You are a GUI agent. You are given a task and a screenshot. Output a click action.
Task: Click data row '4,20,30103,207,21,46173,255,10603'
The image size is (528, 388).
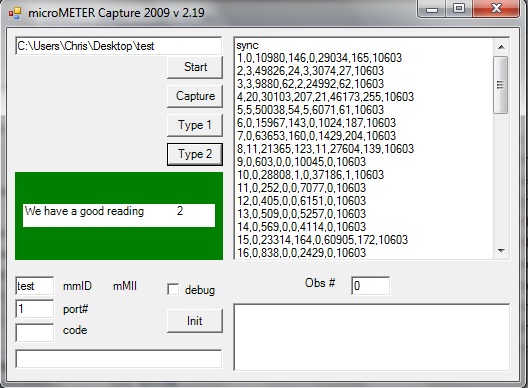click(x=325, y=97)
